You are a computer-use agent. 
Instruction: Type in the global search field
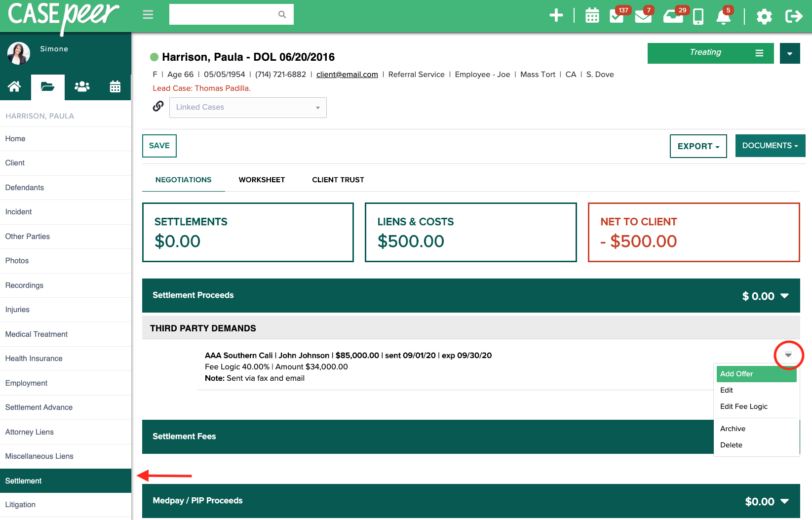(227, 14)
